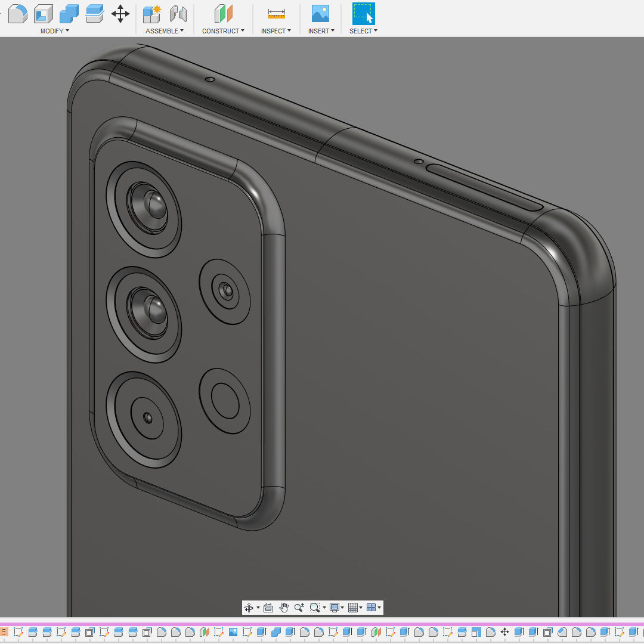Open the Measure tool icon
Viewport: 644px width, 644px height.
coord(277,14)
